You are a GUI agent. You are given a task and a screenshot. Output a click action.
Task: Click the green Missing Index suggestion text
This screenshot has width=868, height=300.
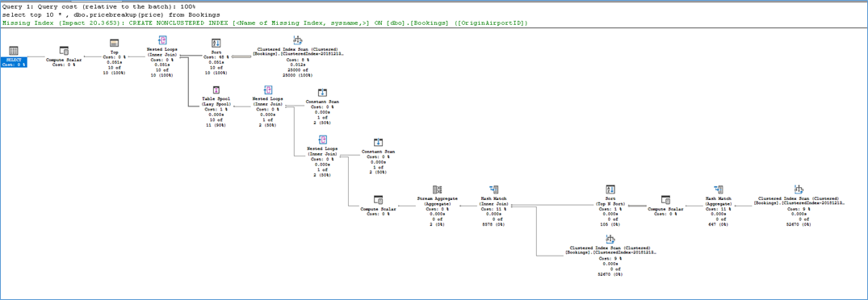(266, 23)
